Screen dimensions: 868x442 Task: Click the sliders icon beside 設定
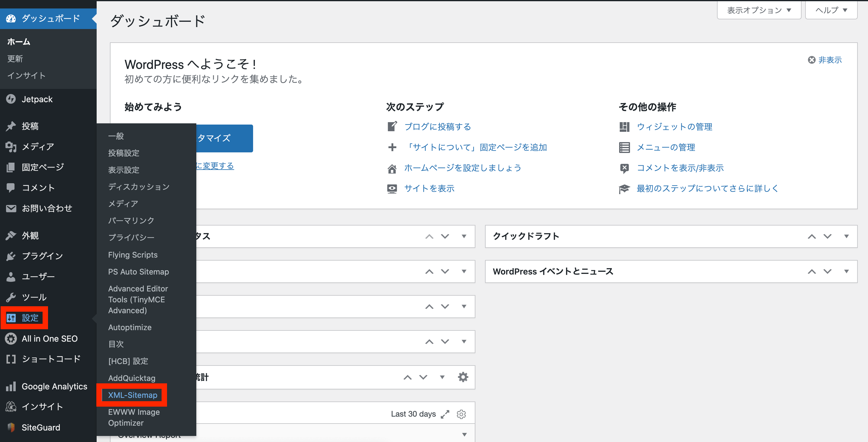pos(11,318)
